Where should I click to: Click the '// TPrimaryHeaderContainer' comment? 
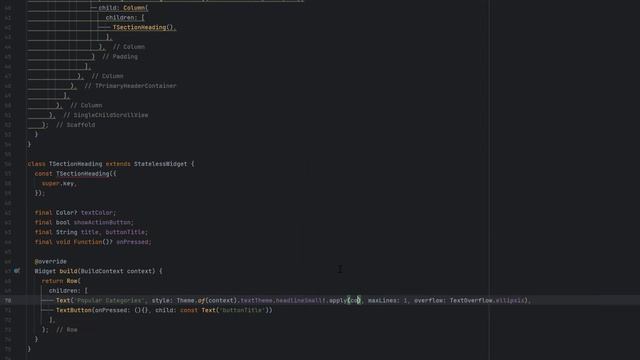pos(130,86)
